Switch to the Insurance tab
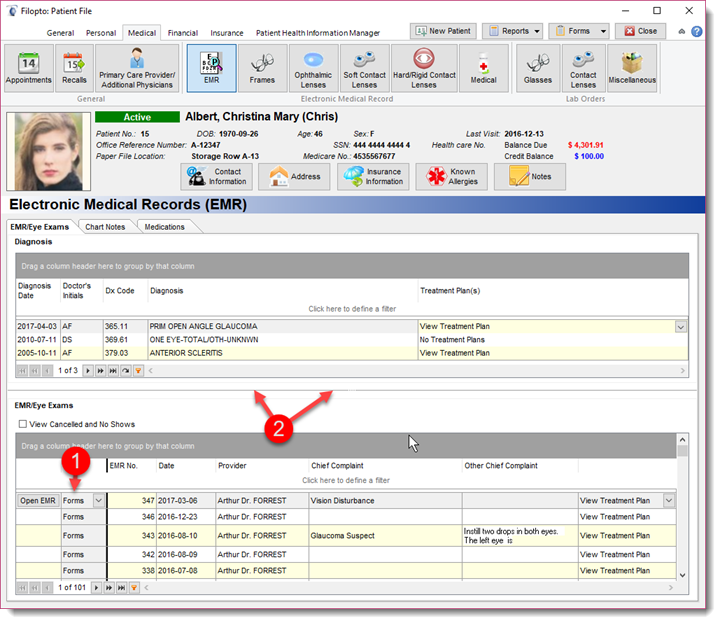 pyautogui.click(x=227, y=33)
